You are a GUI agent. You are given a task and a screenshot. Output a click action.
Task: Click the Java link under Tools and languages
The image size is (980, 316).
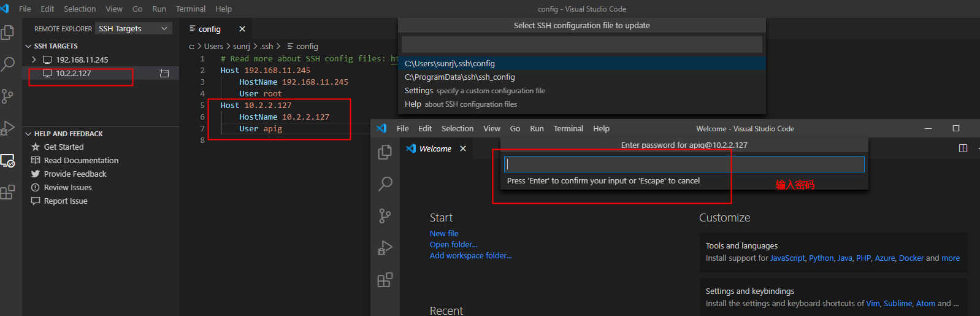pos(845,258)
